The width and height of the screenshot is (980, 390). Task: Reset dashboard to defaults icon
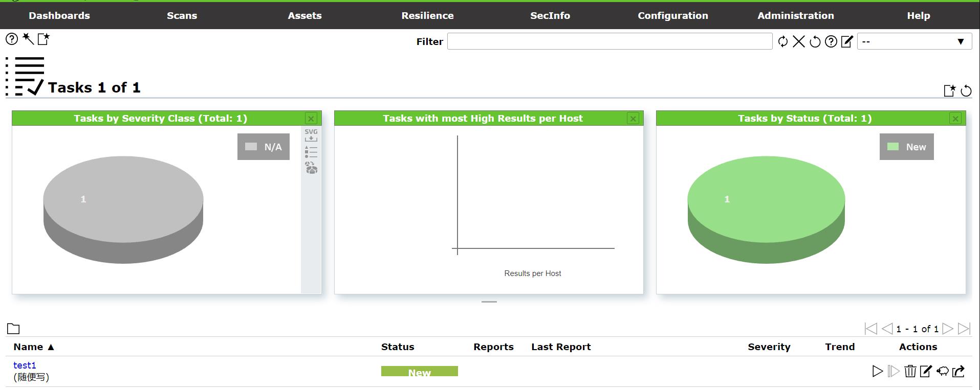pyautogui.click(x=966, y=90)
